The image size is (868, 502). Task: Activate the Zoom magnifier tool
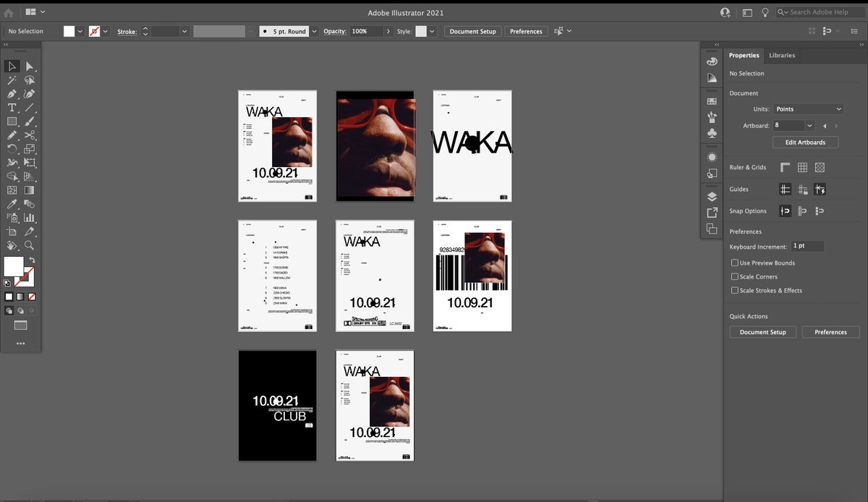(x=30, y=245)
